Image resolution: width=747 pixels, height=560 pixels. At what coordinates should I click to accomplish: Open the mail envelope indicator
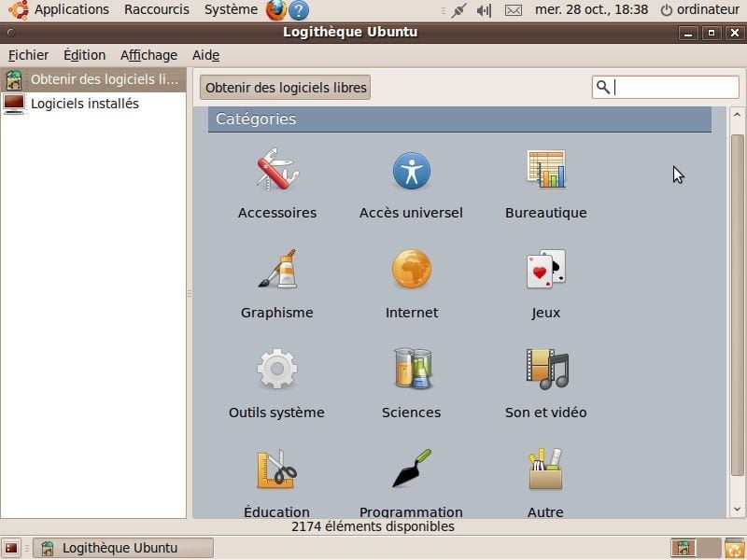(513, 10)
